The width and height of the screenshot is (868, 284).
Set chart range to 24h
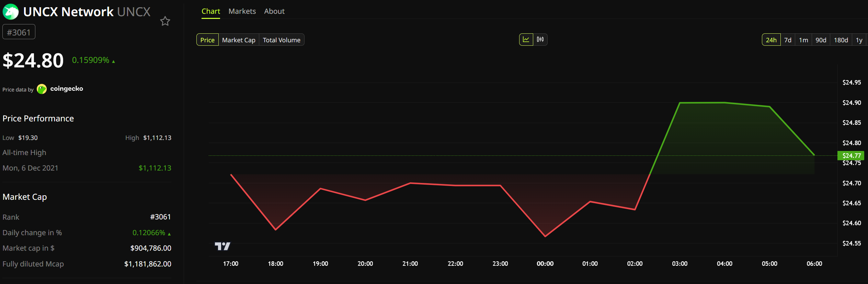(x=771, y=40)
